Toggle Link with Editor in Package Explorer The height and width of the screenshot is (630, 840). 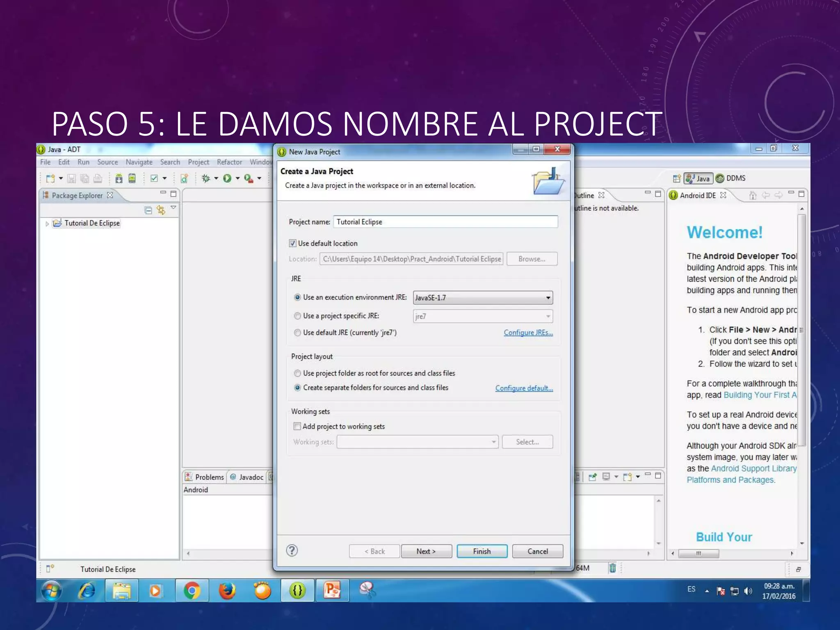pyautogui.click(x=161, y=210)
